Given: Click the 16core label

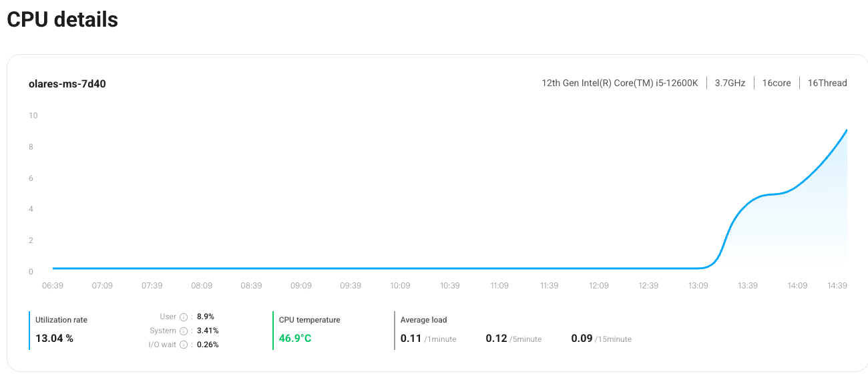Looking at the screenshot, I should (x=777, y=83).
